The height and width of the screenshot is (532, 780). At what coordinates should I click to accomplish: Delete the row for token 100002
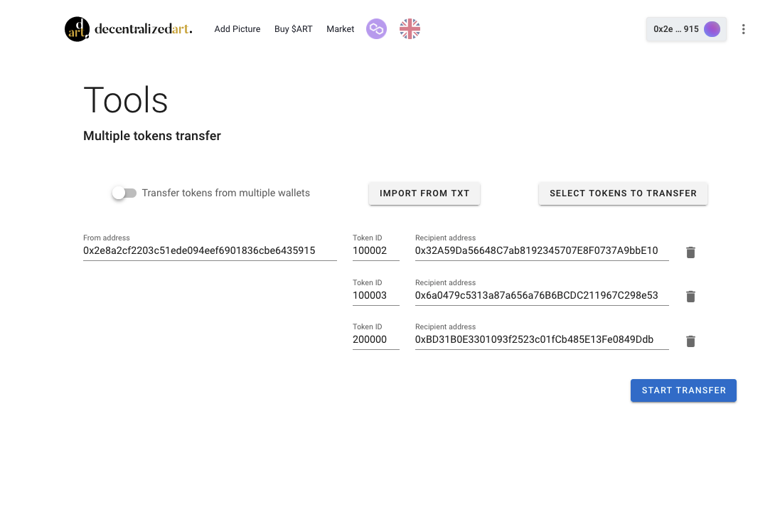click(690, 252)
